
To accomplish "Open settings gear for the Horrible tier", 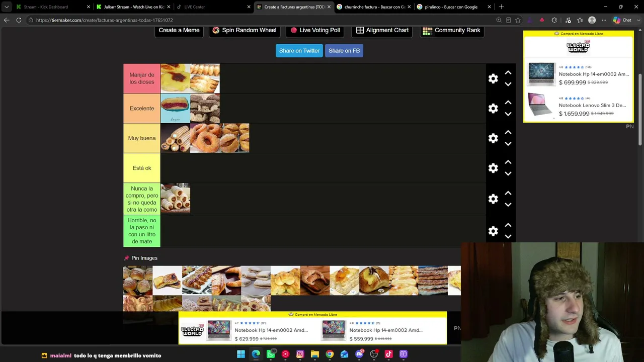I will click(493, 231).
